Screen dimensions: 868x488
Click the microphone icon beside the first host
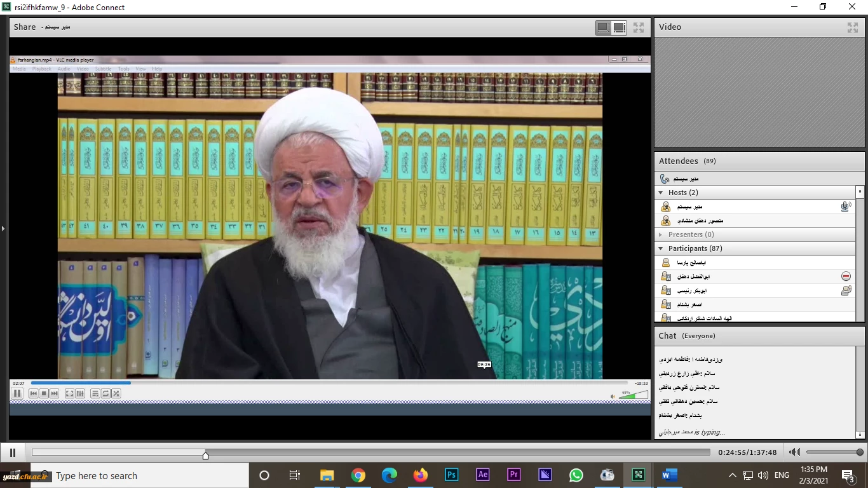[845, 207]
